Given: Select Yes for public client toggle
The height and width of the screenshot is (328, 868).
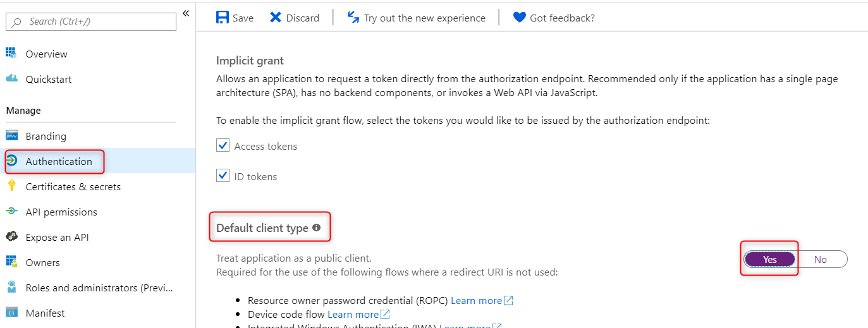Looking at the screenshot, I should point(769,259).
